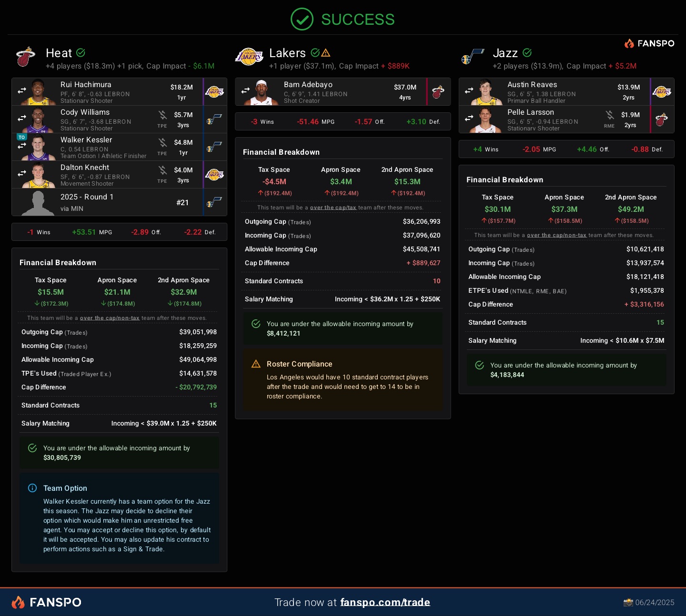Click the Heat Cap Difference value - $20,792,739
Screen dimensions: 686x616
[196, 387]
